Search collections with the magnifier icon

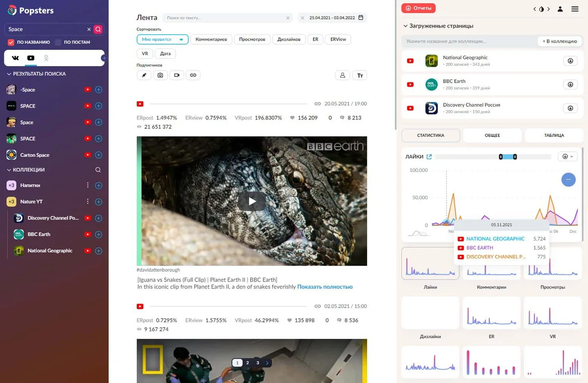point(98,170)
